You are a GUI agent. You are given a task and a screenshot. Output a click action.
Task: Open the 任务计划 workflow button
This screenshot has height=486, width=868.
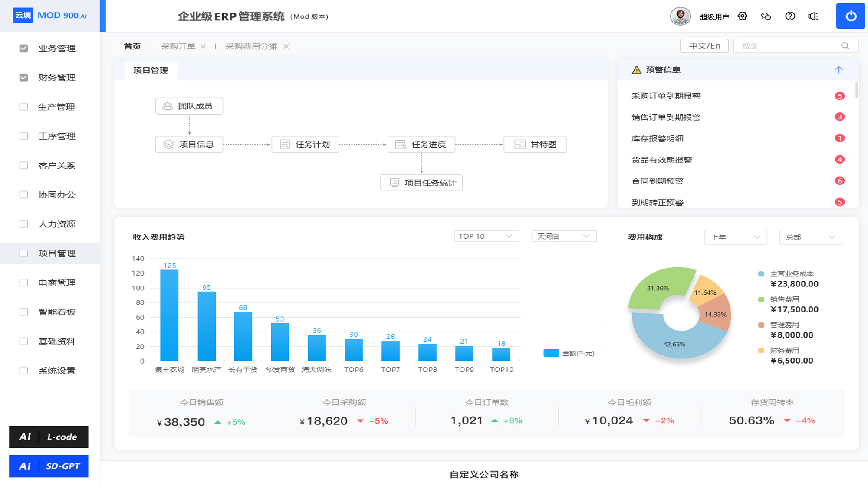(305, 144)
